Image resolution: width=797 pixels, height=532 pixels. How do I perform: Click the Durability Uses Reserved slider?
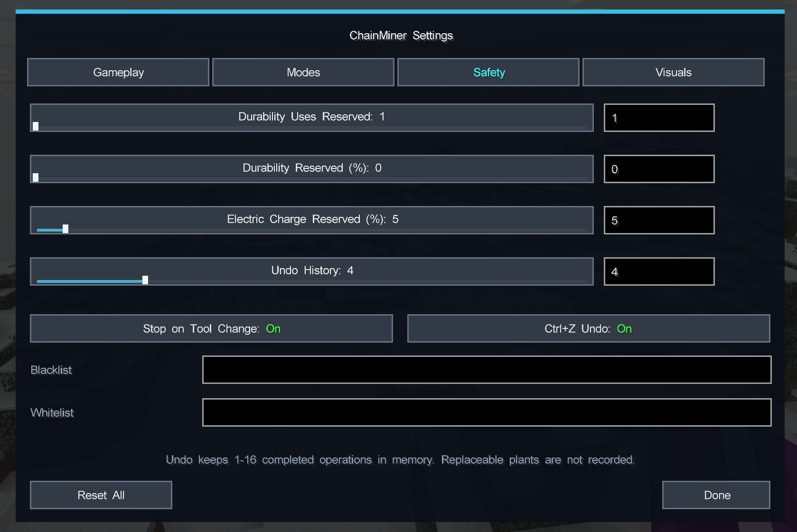312,118
